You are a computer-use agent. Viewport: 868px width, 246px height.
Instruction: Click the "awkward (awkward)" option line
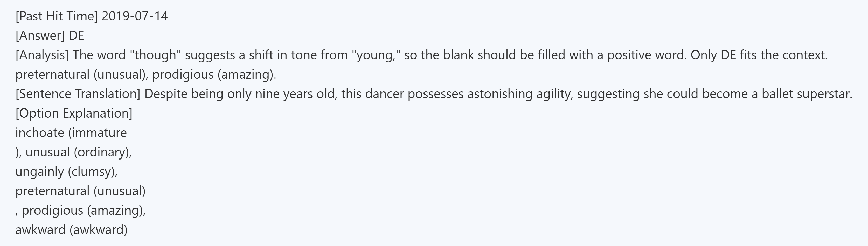(71, 230)
